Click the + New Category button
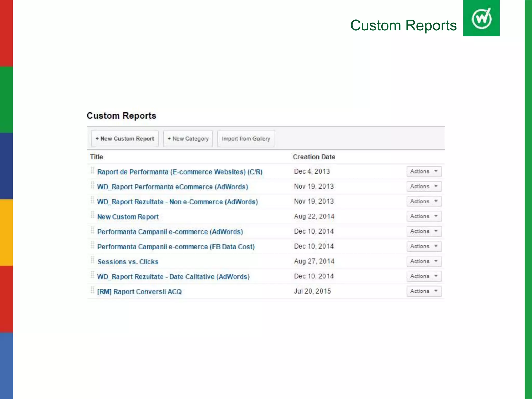532x399 pixels. 188,139
